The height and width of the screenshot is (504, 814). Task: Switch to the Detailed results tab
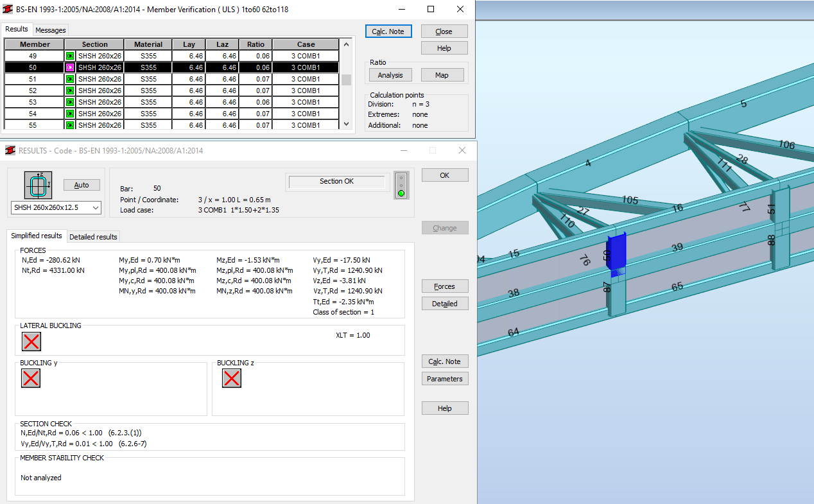93,236
